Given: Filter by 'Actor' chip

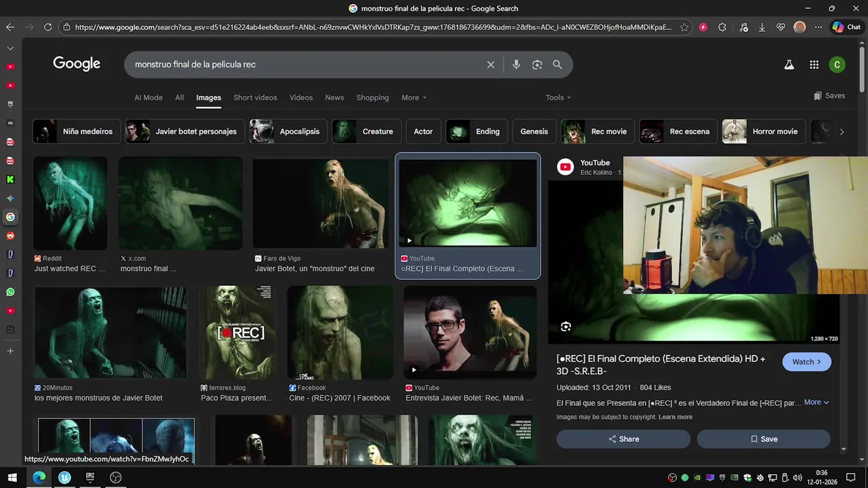Looking at the screenshot, I should click(x=423, y=131).
